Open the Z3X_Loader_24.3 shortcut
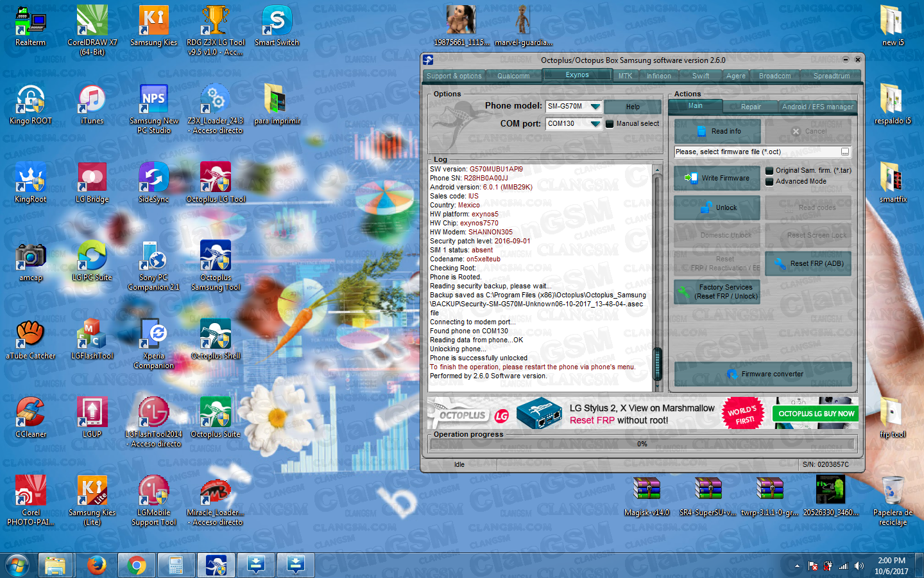Image resolution: width=924 pixels, height=578 pixels. (216, 109)
